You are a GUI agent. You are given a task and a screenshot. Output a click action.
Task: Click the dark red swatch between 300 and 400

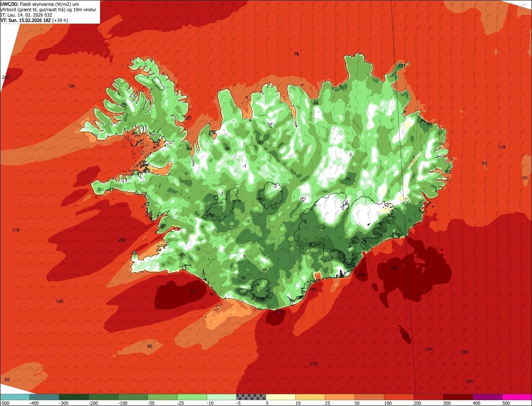[x=458, y=397]
